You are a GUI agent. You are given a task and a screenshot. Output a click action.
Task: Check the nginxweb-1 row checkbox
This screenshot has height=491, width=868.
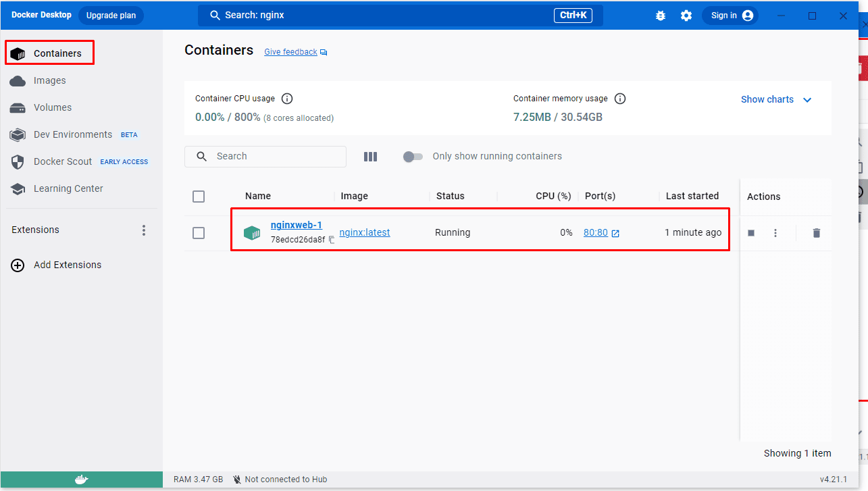[199, 233]
